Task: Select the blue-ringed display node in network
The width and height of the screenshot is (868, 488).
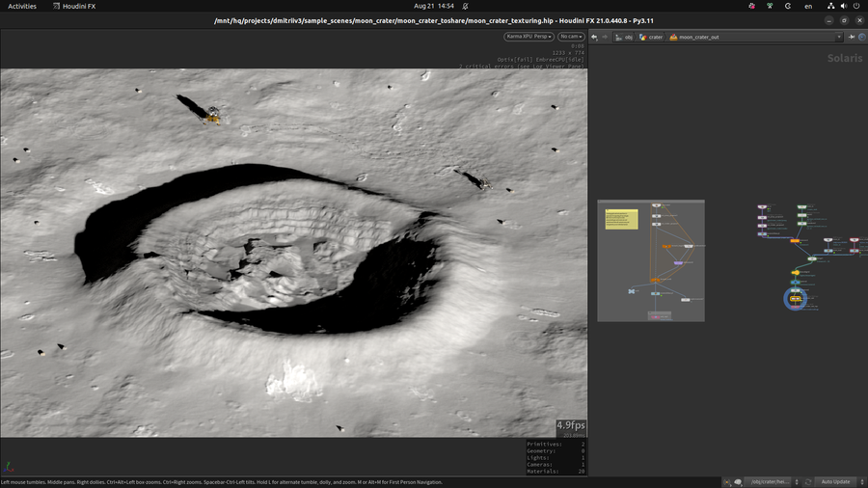Action: pos(797,299)
